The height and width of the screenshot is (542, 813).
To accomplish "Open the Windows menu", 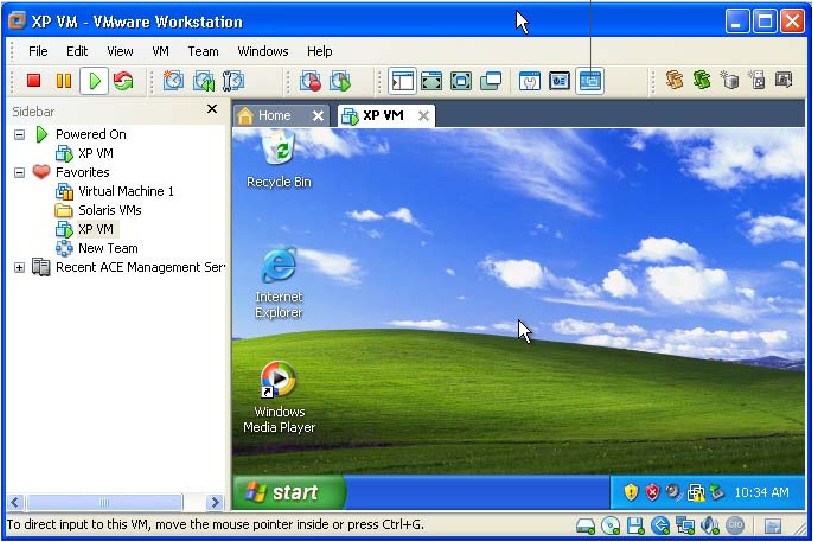I will pyautogui.click(x=262, y=51).
